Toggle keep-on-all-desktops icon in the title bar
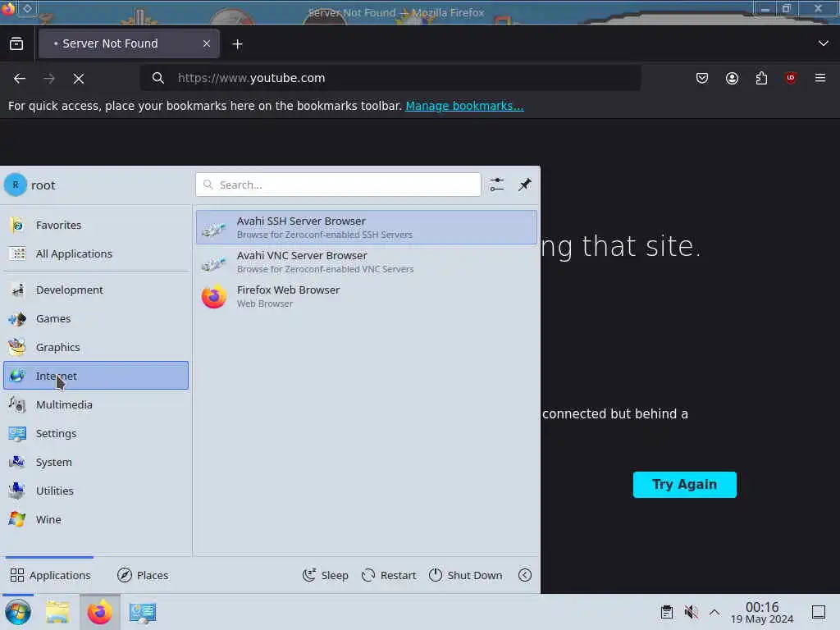This screenshot has height=630, width=840. 27,8
